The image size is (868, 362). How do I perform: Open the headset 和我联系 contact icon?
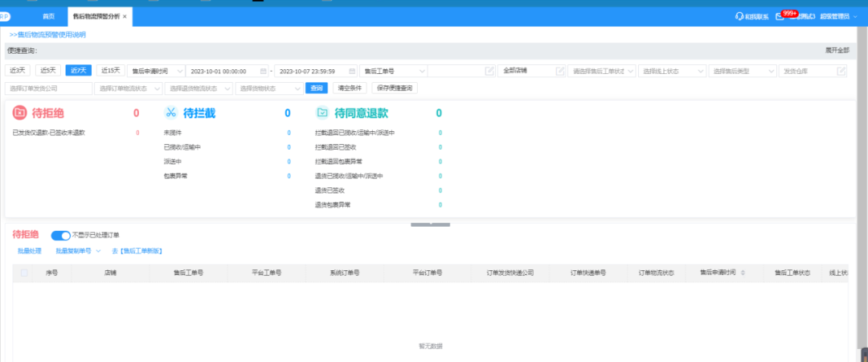click(x=739, y=17)
